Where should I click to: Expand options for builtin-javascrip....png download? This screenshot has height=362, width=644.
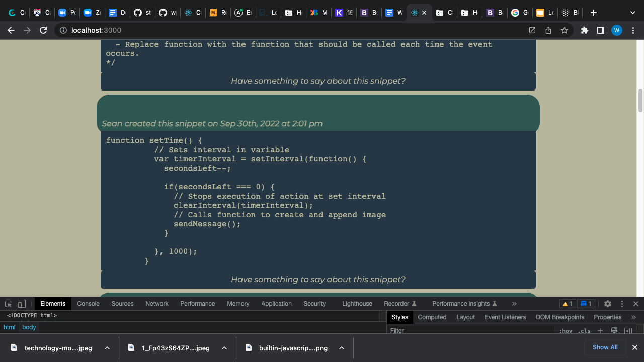(x=342, y=348)
